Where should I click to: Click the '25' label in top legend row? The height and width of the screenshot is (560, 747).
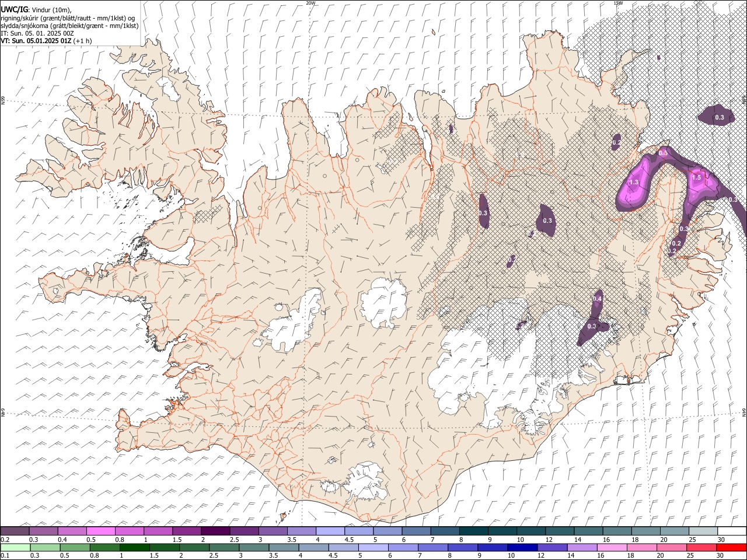coord(692,540)
